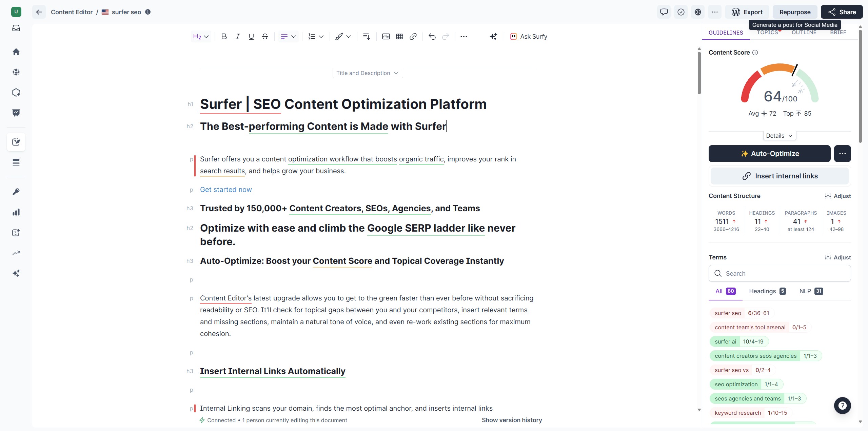Viewport: 868px width, 431px height.
Task: Open the help question mark button
Action: click(x=842, y=406)
